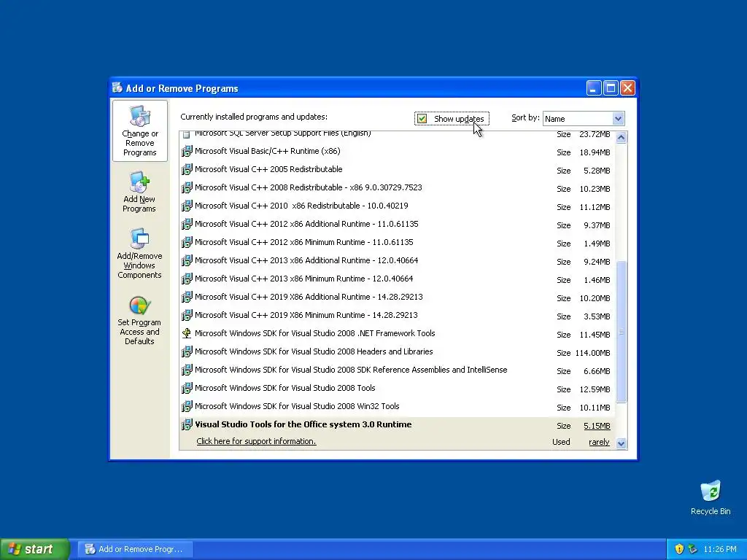Select Visual C++ 2013 x86 Additional Runtime text
Viewport: 747px width, 560px height.
point(306,260)
